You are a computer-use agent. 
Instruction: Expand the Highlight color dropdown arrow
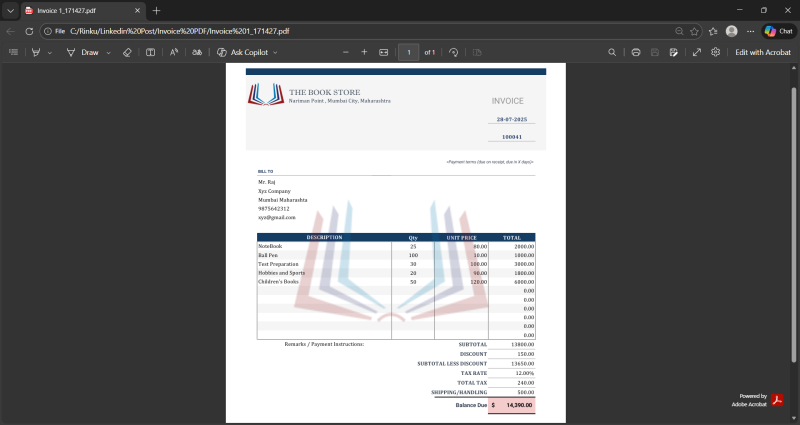point(49,52)
